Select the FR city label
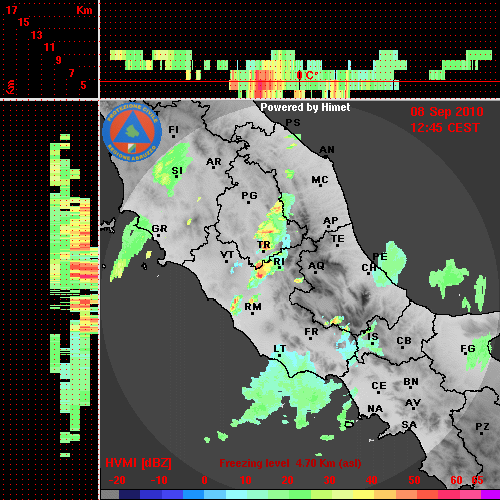The height and width of the screenshot is (500, 500). pyautogui.click(x=311, y=332)
